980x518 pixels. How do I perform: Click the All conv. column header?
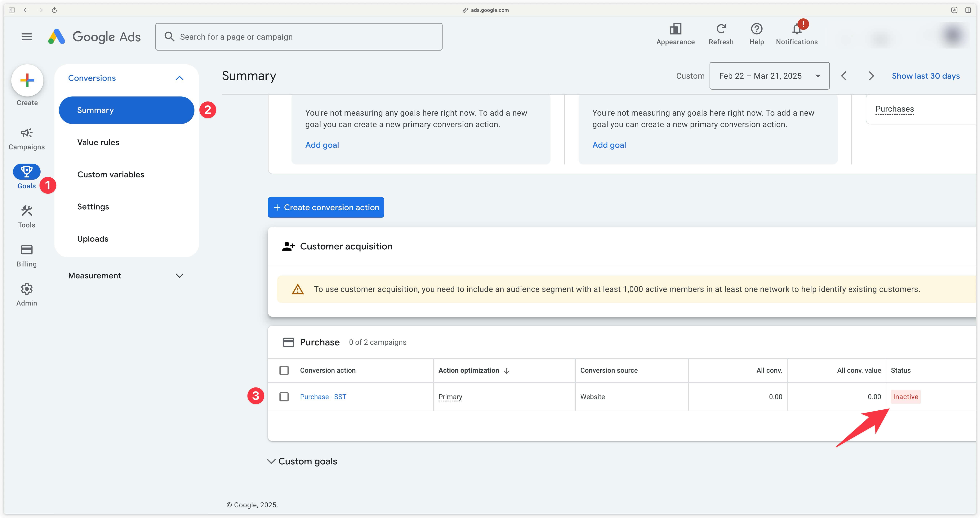[x=769, y=370]
